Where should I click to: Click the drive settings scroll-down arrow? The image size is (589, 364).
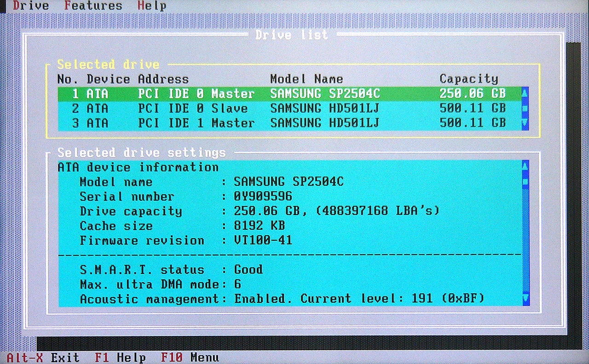[x=525, y=299]
